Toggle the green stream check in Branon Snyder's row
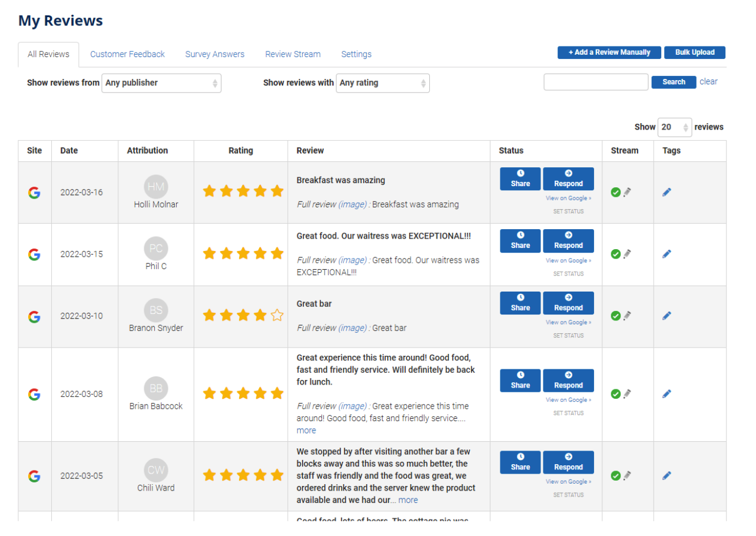Image resolution: width=756 pixels, height=536 pixels. pos(616,316)
